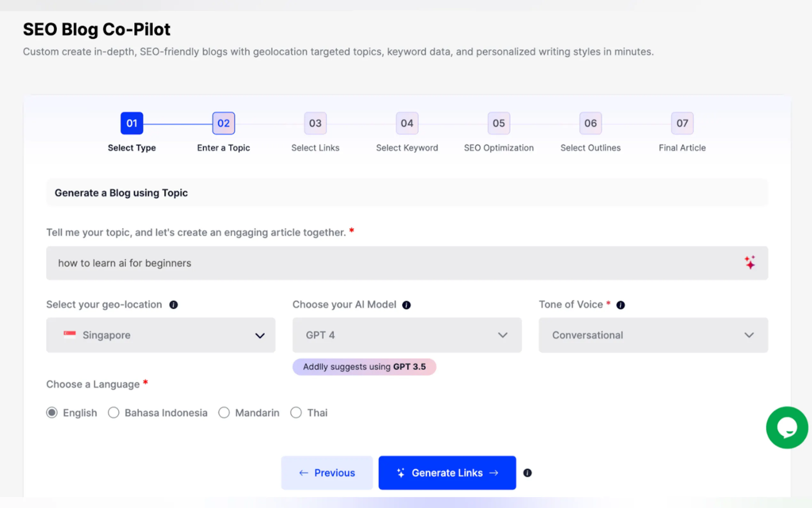Open the GPT 4 AI Model dropdown
This screenshot has width=812, height=508.
coord(407,335)
